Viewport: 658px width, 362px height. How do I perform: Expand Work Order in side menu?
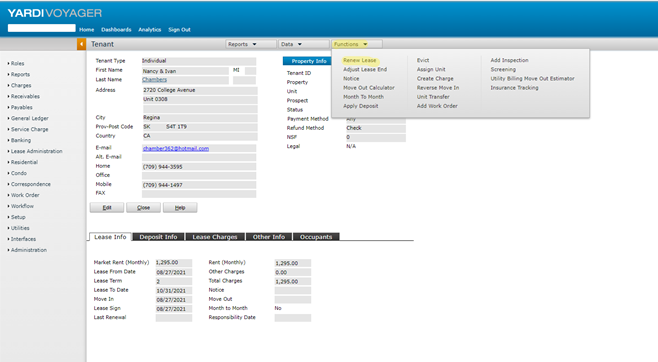(x=24, y=195)
